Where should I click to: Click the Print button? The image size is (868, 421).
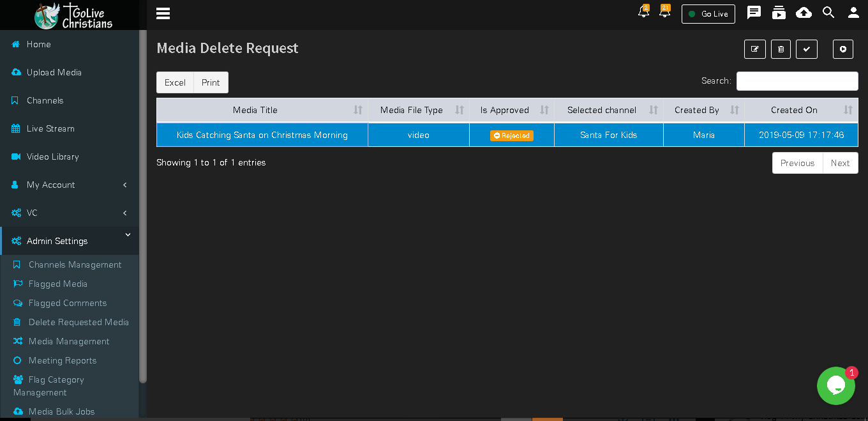pos(211,82)
